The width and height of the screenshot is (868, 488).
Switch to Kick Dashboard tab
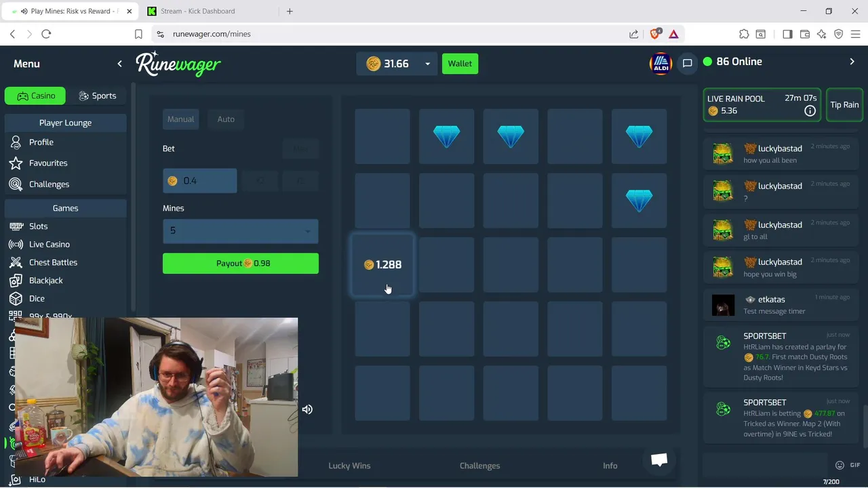[x=198, y=11]
